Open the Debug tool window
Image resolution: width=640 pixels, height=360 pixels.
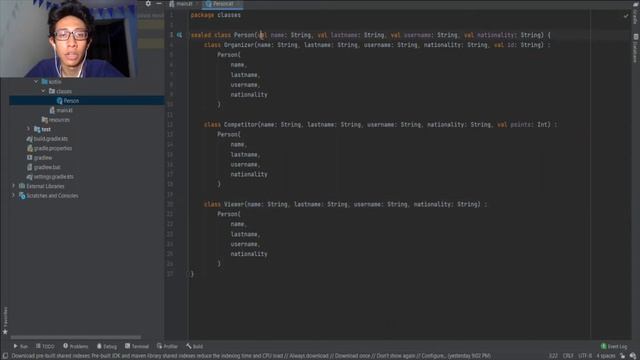pyautogui.click(x=107, y=346)
